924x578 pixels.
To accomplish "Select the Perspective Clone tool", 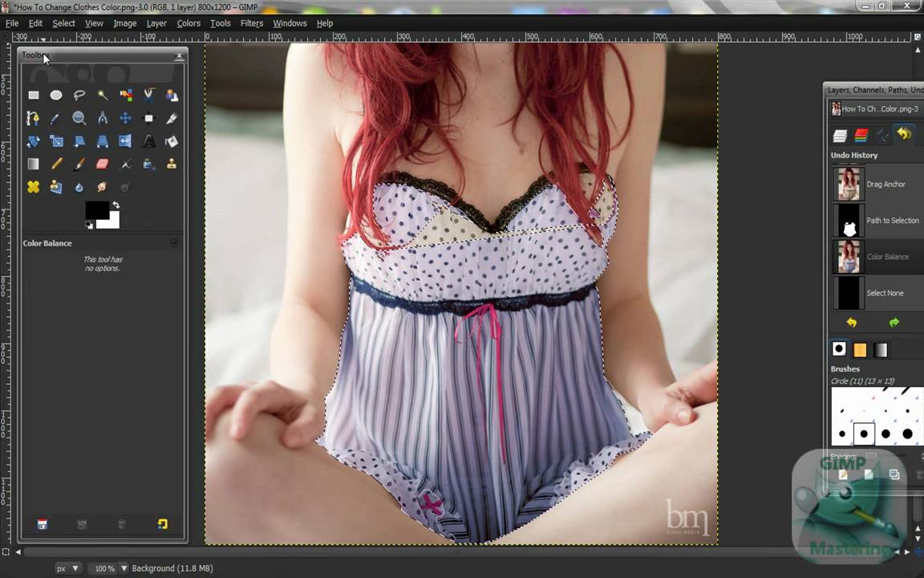I will point(56,187).
